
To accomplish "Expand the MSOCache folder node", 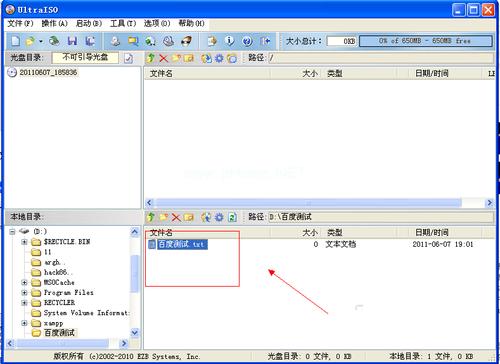I will (24, 283).
